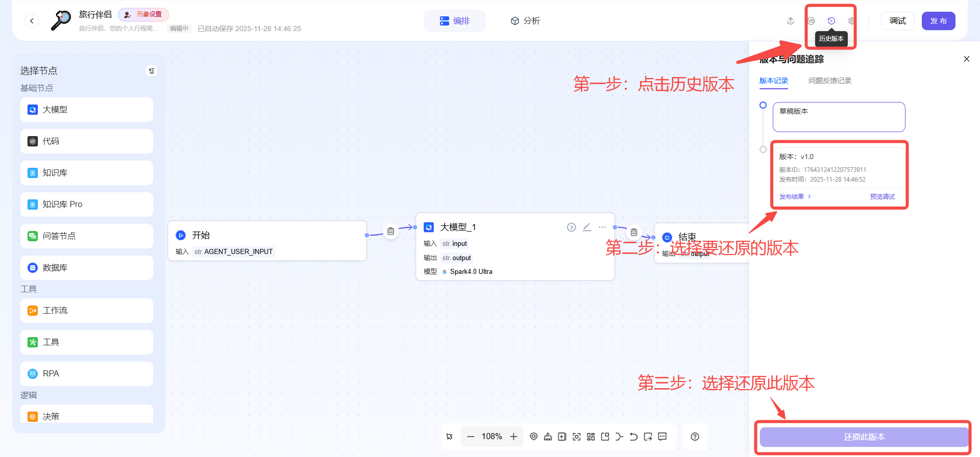Open the history versions clock icon
The width and height of the screenshot is (980, 457).
coord(831,21)
